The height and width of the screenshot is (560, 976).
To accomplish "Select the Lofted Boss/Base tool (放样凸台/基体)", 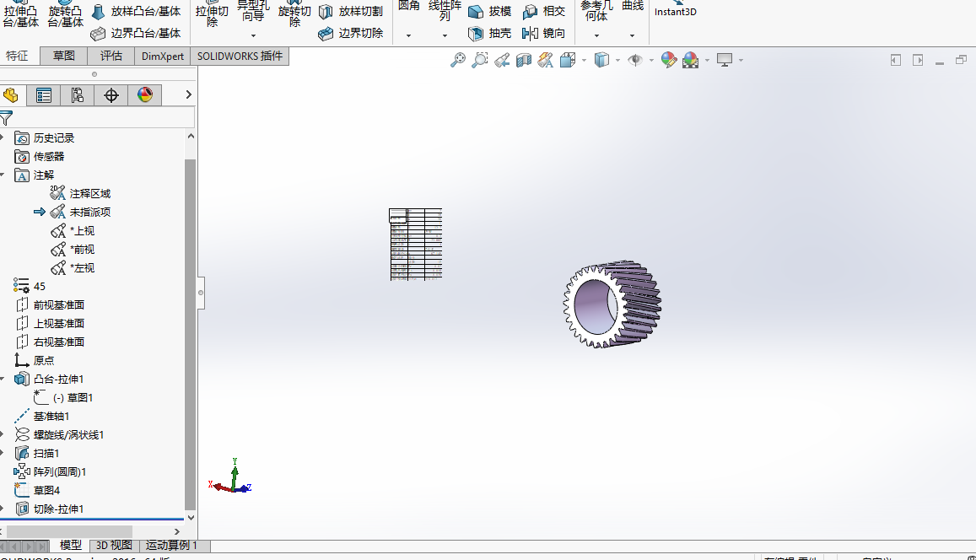I will tap(137, 11).
